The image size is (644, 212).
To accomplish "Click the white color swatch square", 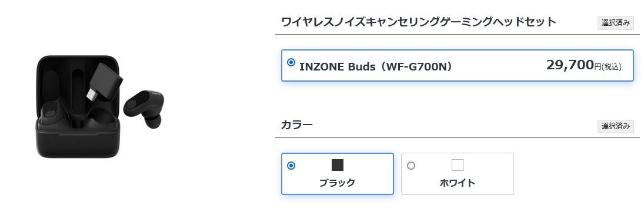I will (458, 165).
